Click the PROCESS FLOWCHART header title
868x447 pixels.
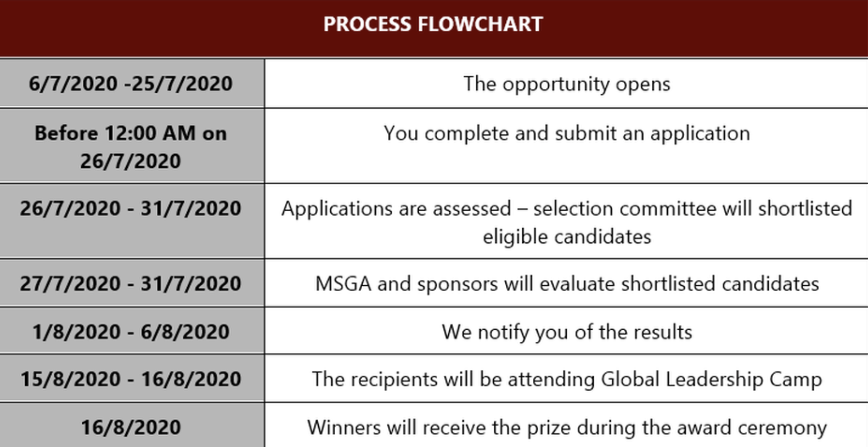click(x=433, y=24)
